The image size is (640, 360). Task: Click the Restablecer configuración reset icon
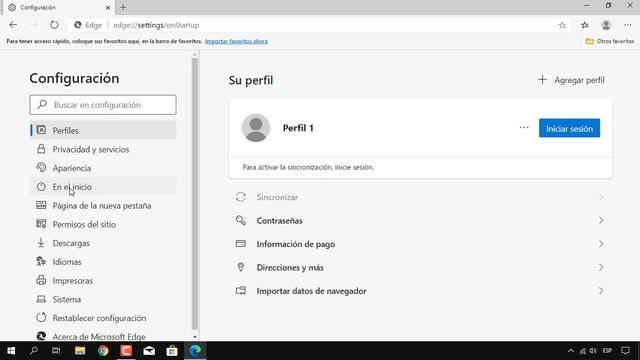[41, 318]
